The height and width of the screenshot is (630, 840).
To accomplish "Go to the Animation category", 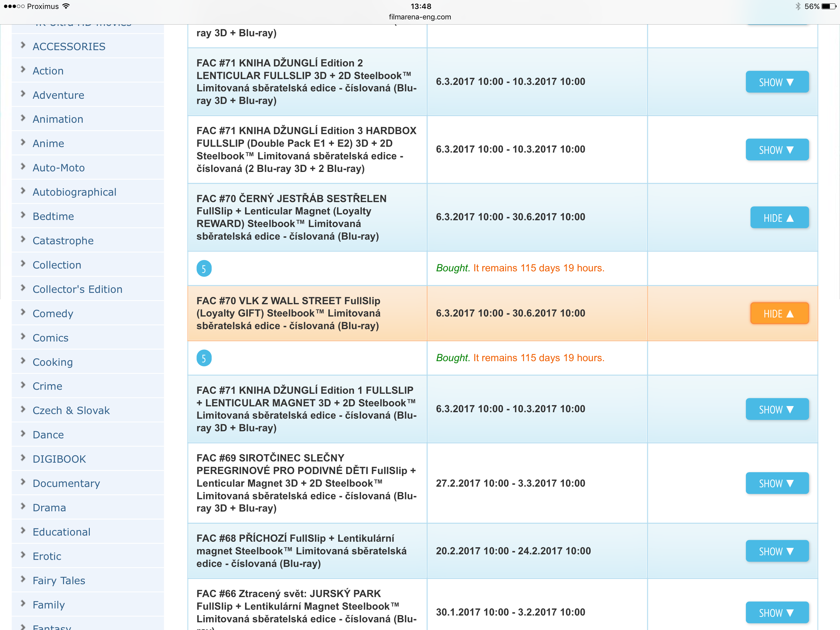I will [x=58, y=119].
